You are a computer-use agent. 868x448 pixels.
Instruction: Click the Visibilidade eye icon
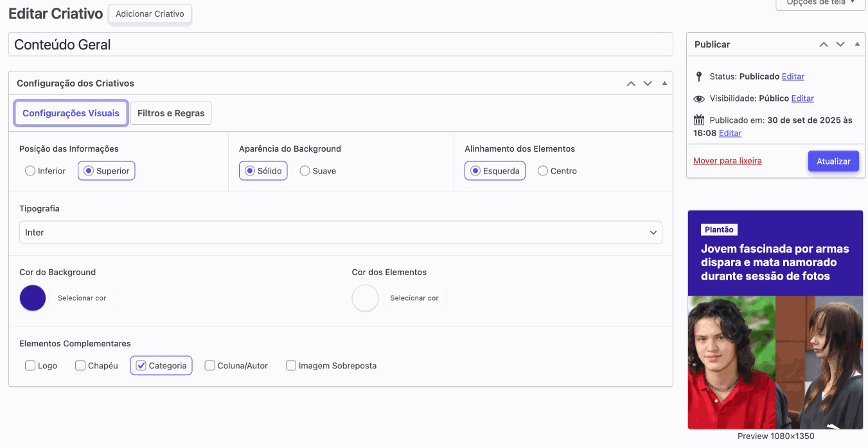[699, 98]
